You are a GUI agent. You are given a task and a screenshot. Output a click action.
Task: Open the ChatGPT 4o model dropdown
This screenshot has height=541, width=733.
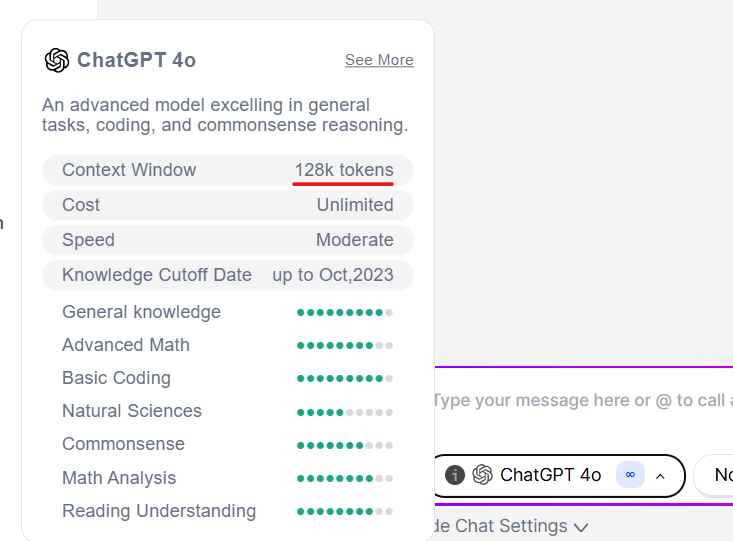(559, 476)
